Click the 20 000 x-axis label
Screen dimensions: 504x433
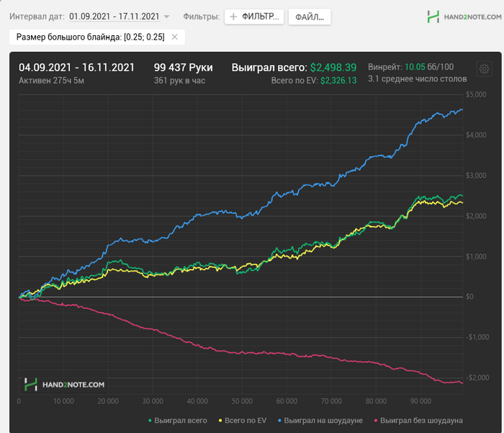108,401
